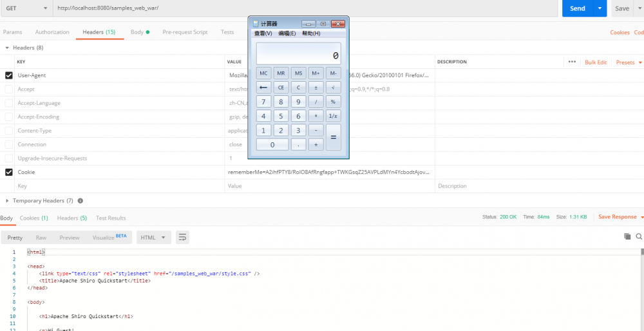Screen dimensions: 644x331
Task: Click the calculator MC button
Action: click(263, 73)
